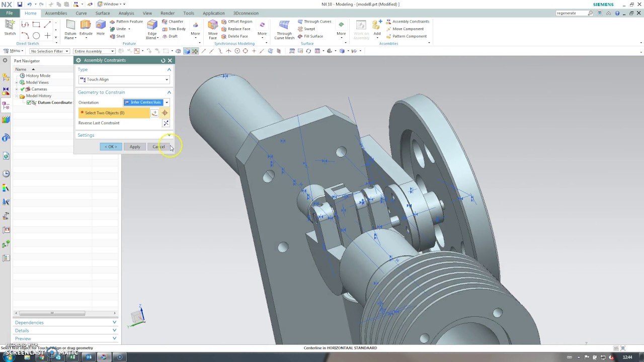This screenshot has height=362, width=644.
Task: Open the Pattern Component command
Action: point(406,36)
